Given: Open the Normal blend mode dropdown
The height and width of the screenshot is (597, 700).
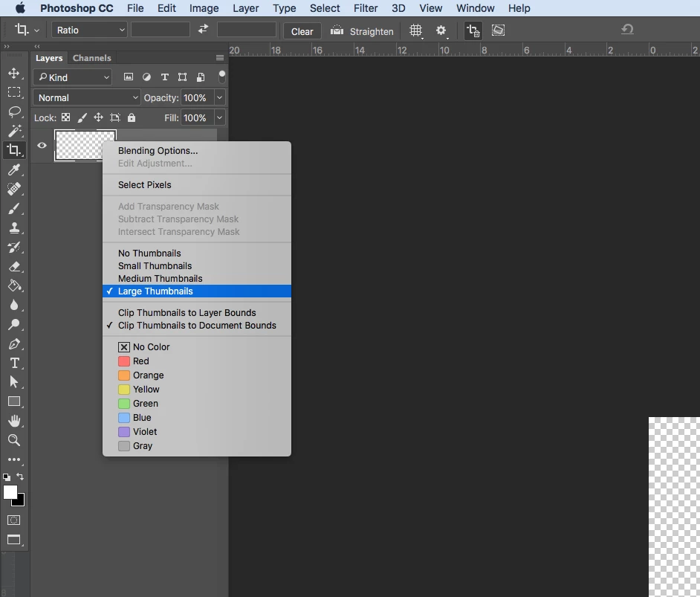Looking at the screenshot, I should pyautogui.click(x=87, y=98).
